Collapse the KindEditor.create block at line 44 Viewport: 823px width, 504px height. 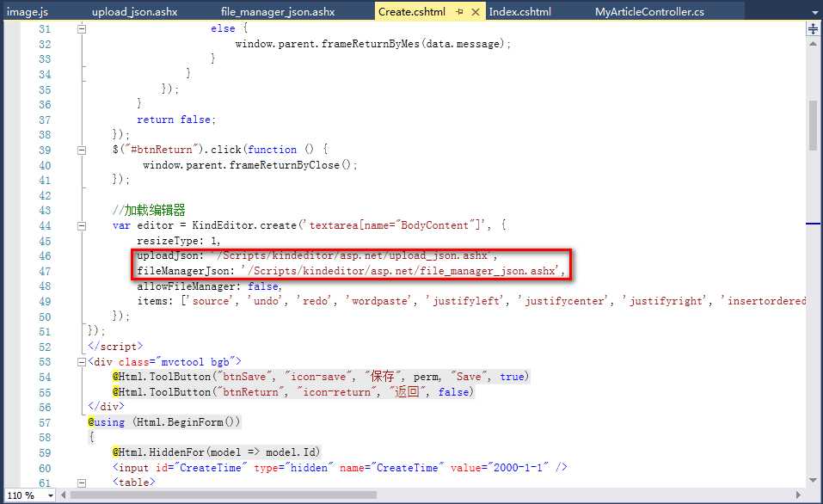click(82, 225)
